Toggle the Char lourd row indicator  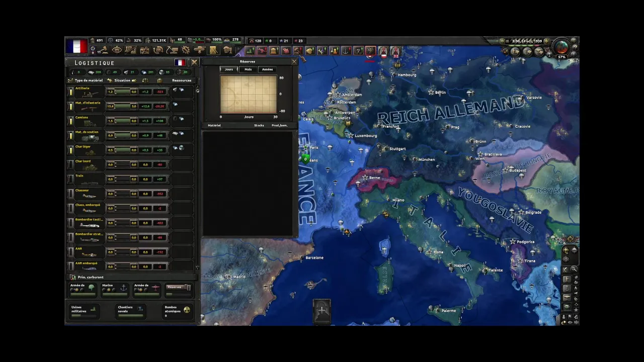[x=71, y=165]
